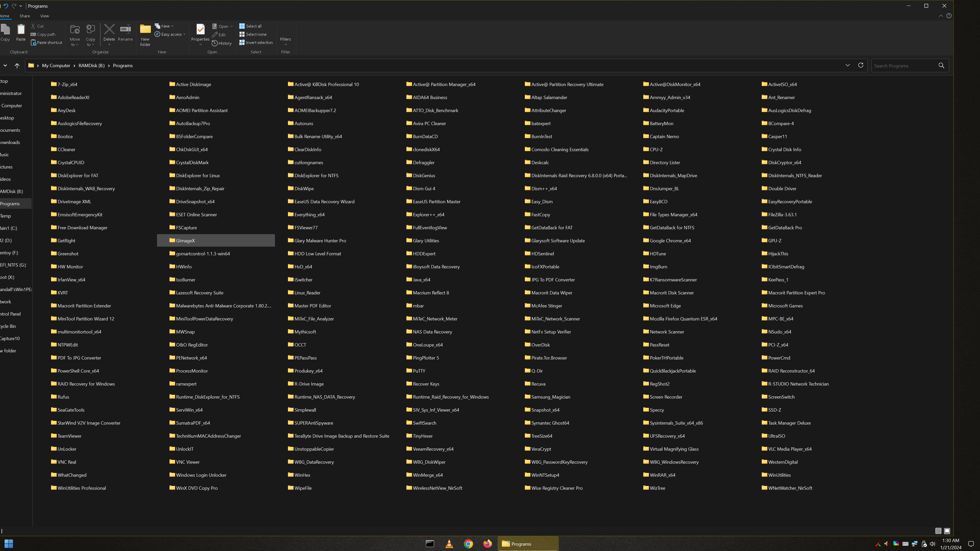Viewport: 980px width, 551px height.
Task: Click Paste shortcut in the ribbon
Action: click(46, 43)
